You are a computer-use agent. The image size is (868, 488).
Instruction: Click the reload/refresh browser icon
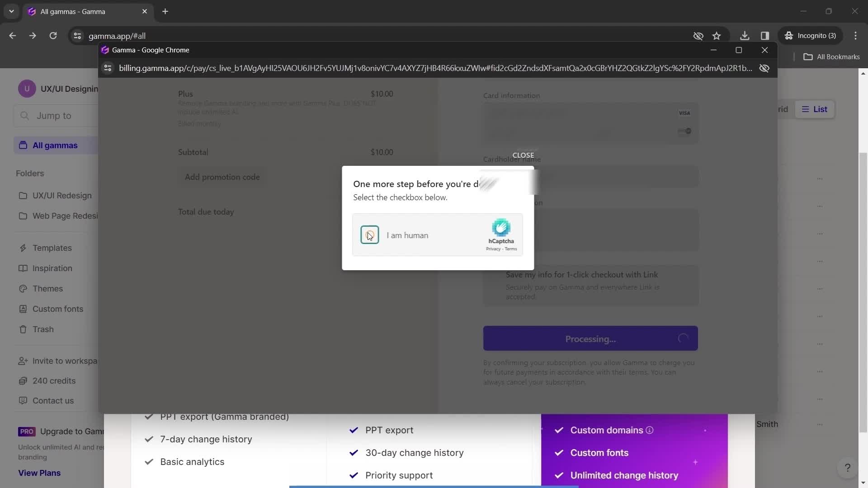pos(54,36)
